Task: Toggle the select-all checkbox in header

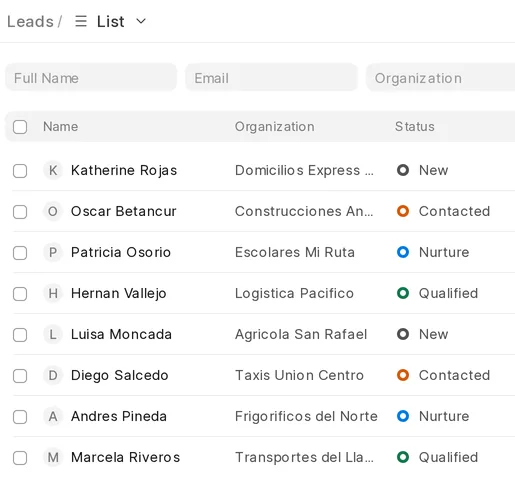Action: pos(20,127)
